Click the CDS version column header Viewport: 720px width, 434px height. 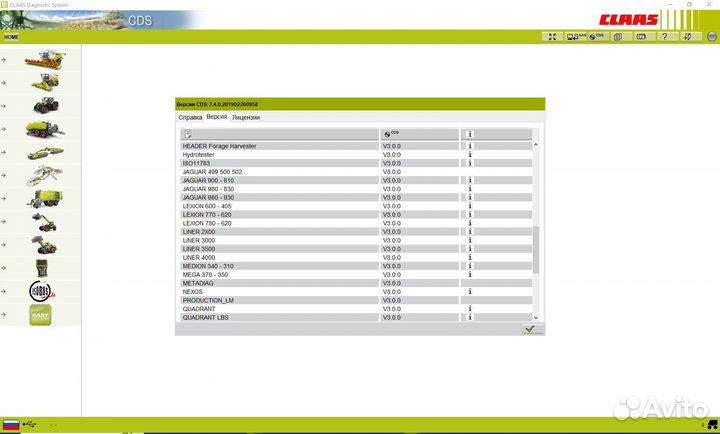(419, 134)
